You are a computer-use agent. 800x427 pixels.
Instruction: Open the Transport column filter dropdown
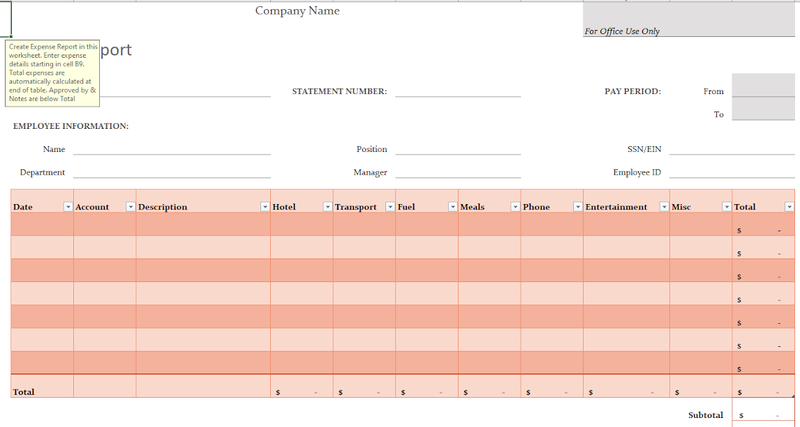[390, 207]
